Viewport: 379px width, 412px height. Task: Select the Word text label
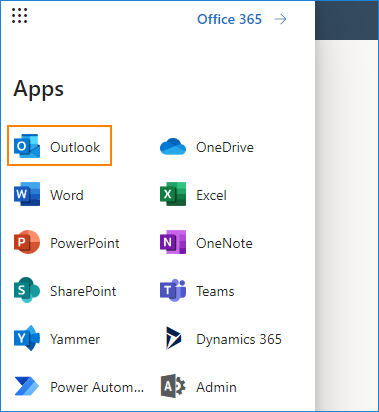pos(67,195)
